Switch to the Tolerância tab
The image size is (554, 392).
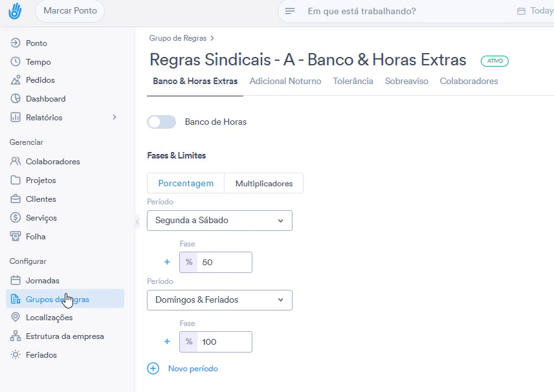353,82
